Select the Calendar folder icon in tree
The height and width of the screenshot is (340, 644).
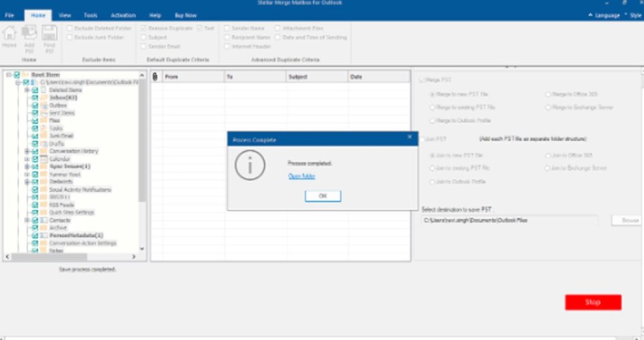[43, 159]
